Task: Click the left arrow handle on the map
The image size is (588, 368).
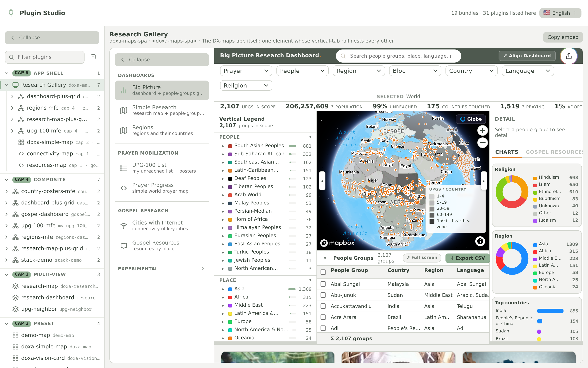Action: pos(322,181)
